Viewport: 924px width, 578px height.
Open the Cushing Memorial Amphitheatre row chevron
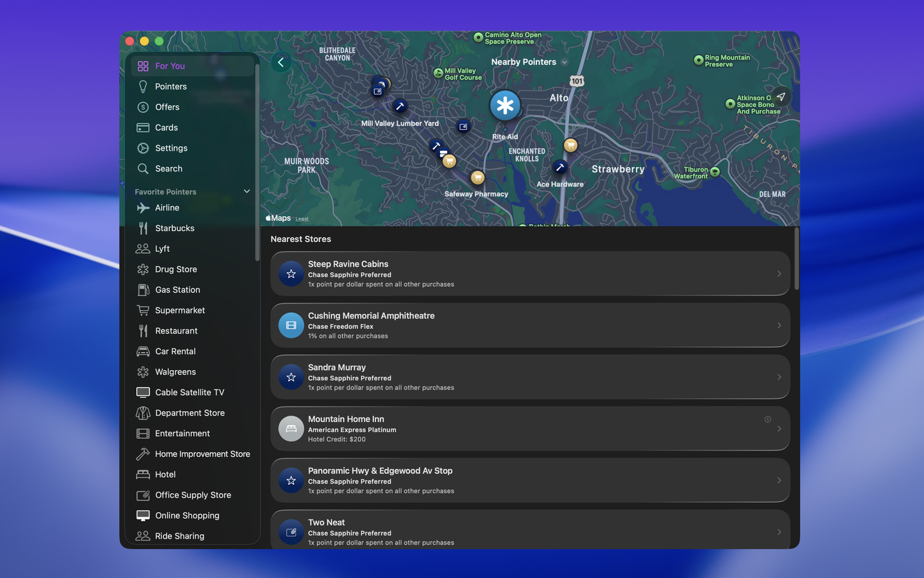(779, 326)
